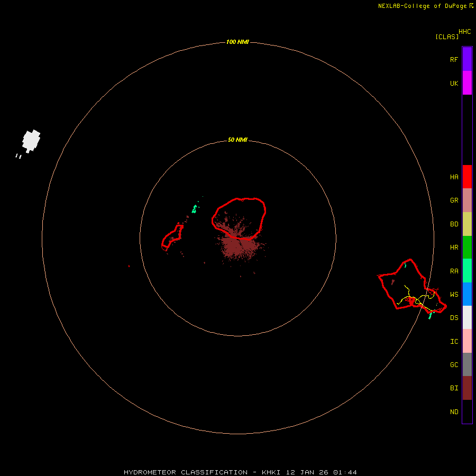The width and height of the screenshot is (476, 476).
Task: Click the NEXLAB-College of DuPage credit text
Action: click(422, 6)
